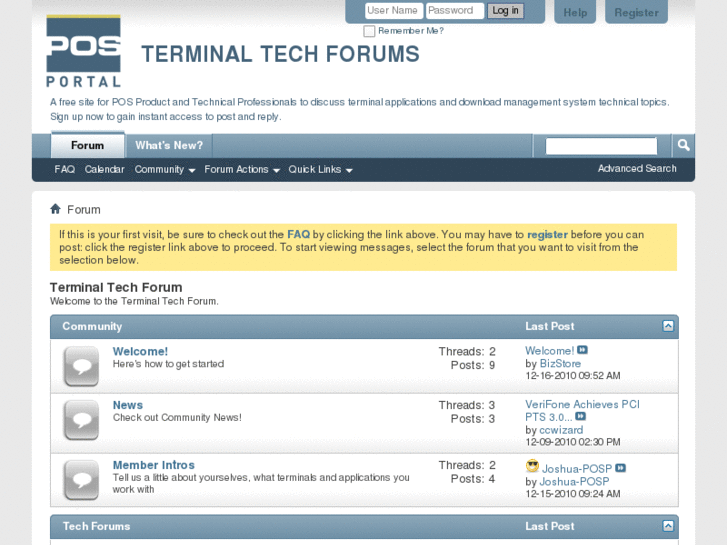Image resolution: width=727 pixels, height=545 pixels.
Task: Open the Calendar menu item
Action: 104,169
